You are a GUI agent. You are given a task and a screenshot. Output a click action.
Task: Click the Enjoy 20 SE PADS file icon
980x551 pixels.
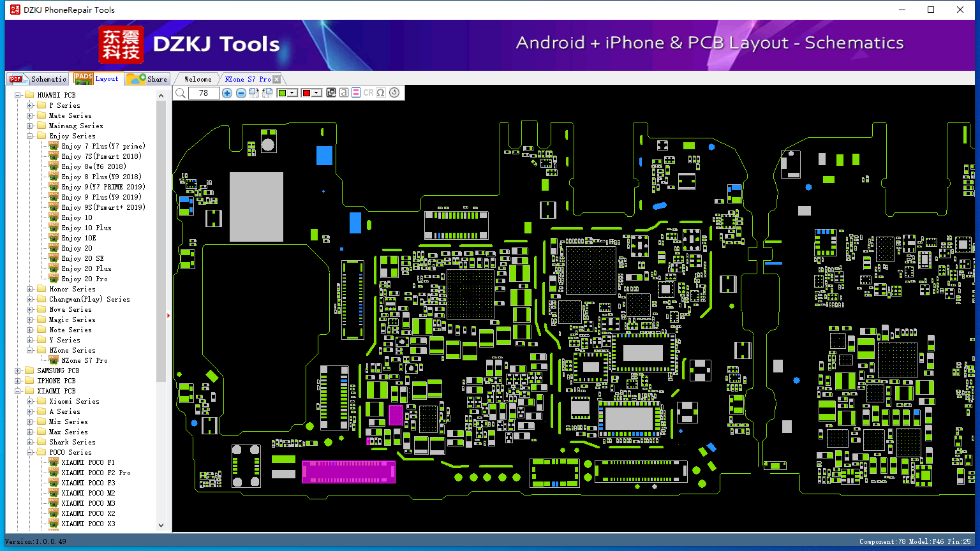click(54, 258)
